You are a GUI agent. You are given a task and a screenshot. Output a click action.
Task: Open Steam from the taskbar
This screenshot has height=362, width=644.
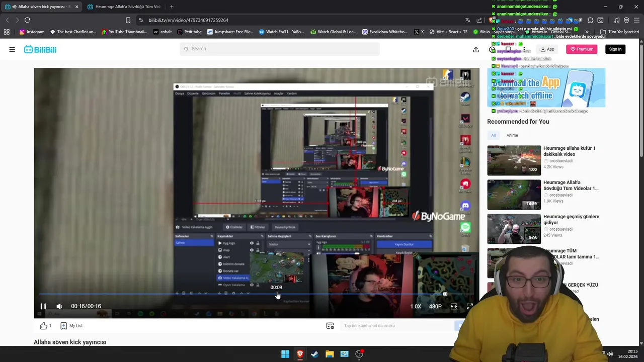(314, 354)
